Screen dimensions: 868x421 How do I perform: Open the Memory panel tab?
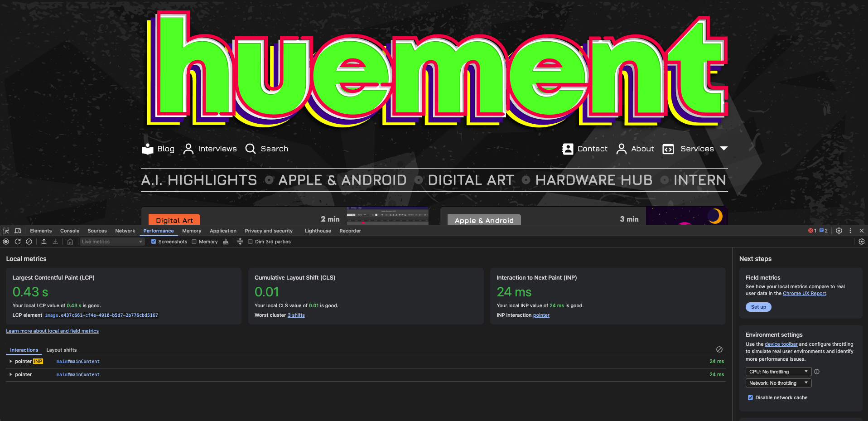pyautogui.click(x=192, y=231)
